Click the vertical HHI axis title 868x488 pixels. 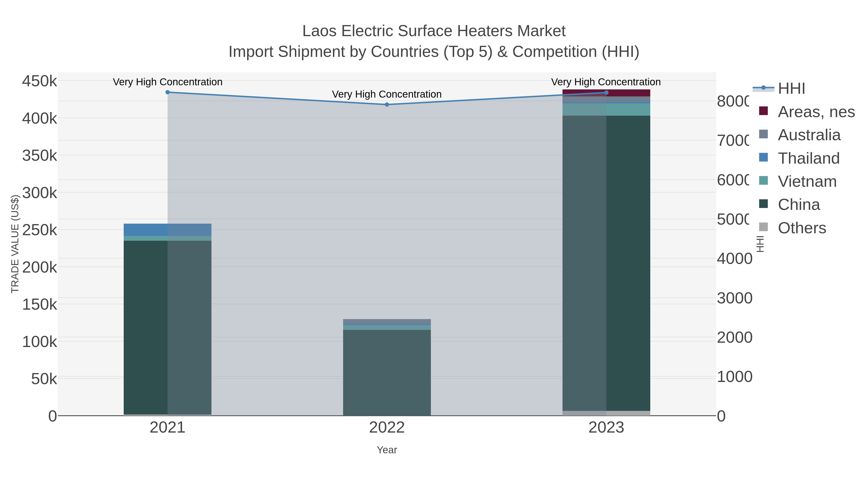(x=760, y=244)
